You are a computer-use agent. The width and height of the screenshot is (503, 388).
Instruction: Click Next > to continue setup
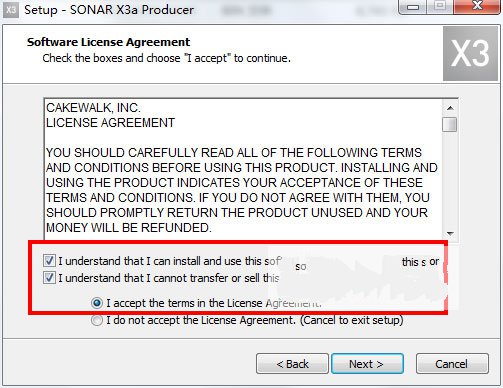[367, 364]
